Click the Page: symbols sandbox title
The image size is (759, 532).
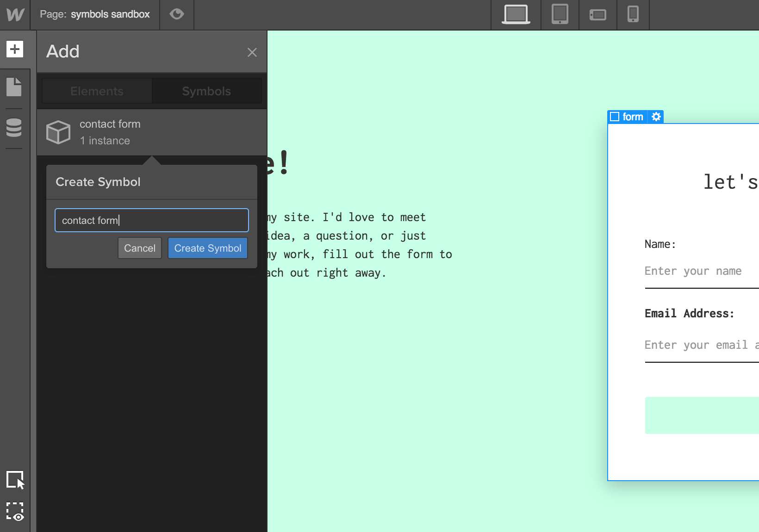pos(95,14)
